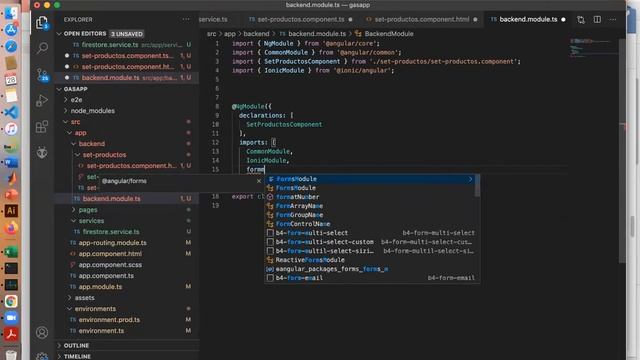Open Safari from the Dock
Image resolution: width=640 pixels, height=360 pixels.
pos(11,46)
